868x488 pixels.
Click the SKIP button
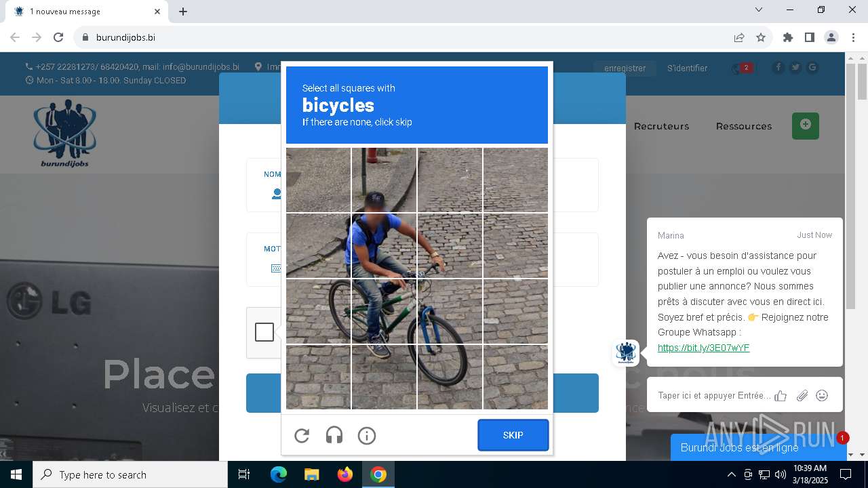[x=513, y=435]
